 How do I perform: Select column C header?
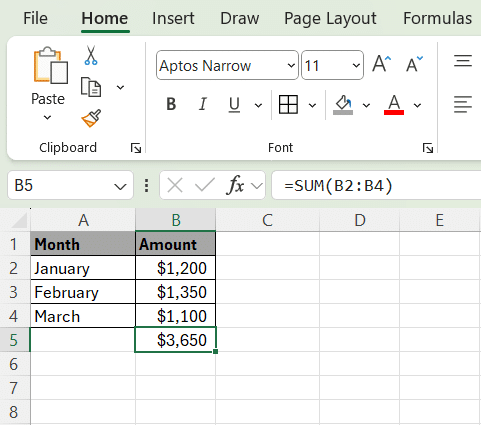point(267,220)
